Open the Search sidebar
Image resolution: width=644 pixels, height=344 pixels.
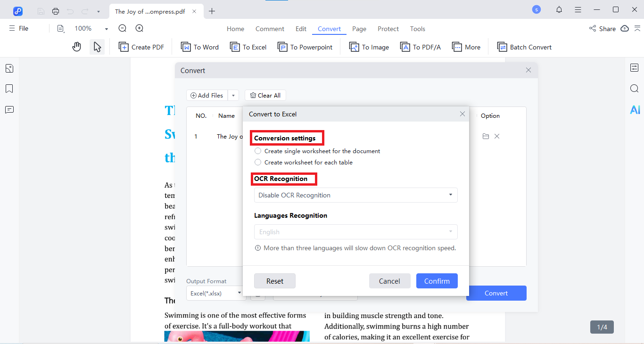[x=635, y=88]
